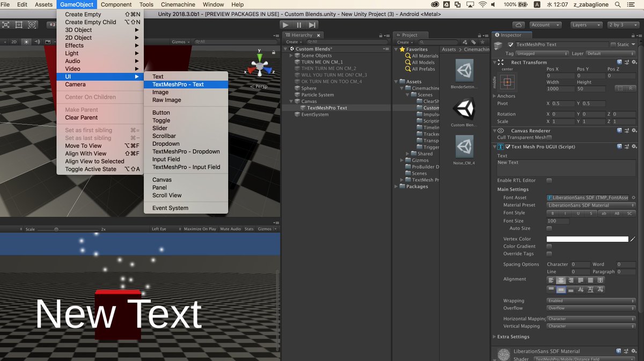This screenshot has height=361, width=644.
Task: Click the Stats button in Game view
Action: [249, 229]
